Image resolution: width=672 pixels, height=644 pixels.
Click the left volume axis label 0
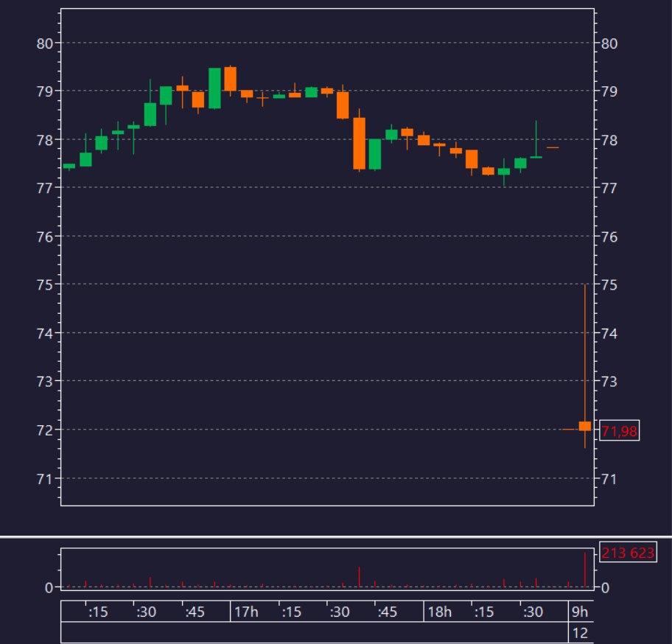click(x=49, y=588)
